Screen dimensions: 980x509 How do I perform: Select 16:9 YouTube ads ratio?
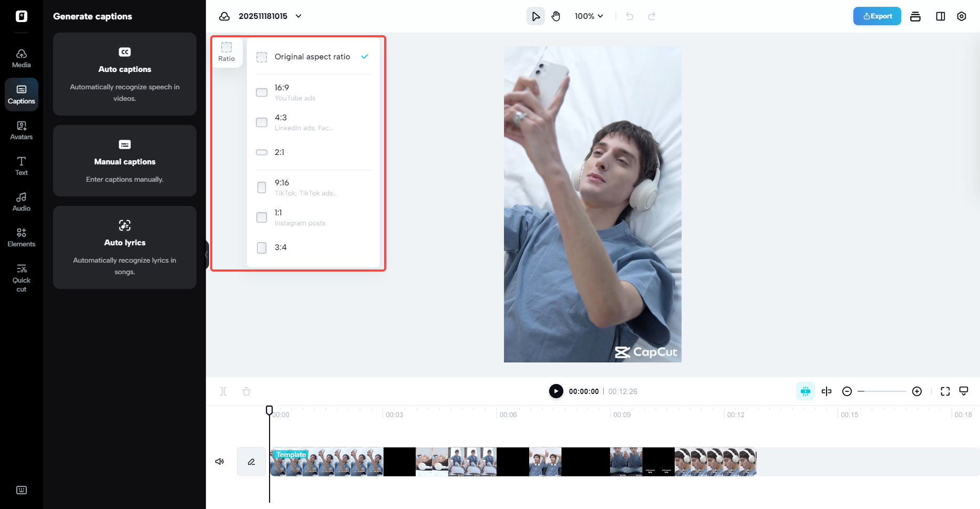pos(313,92)
